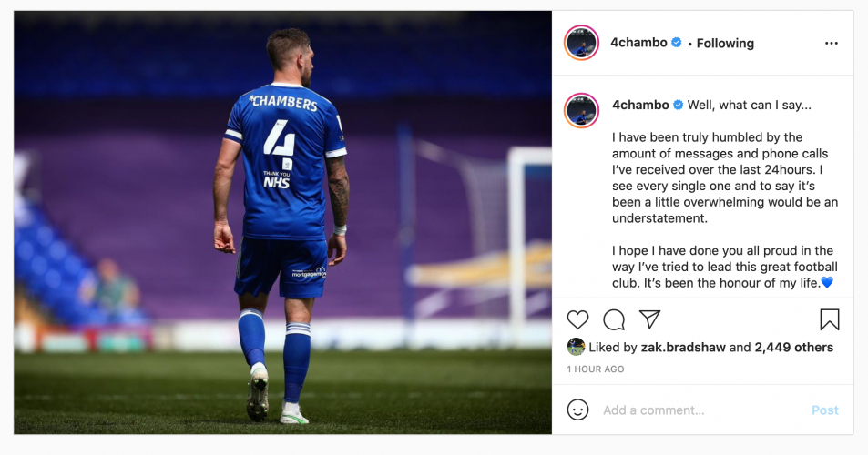Image resolution: width=868 pixels, height=455 pixels.
Task: Open the emoji picker smiley icon
Action: [x=577, y=409]
